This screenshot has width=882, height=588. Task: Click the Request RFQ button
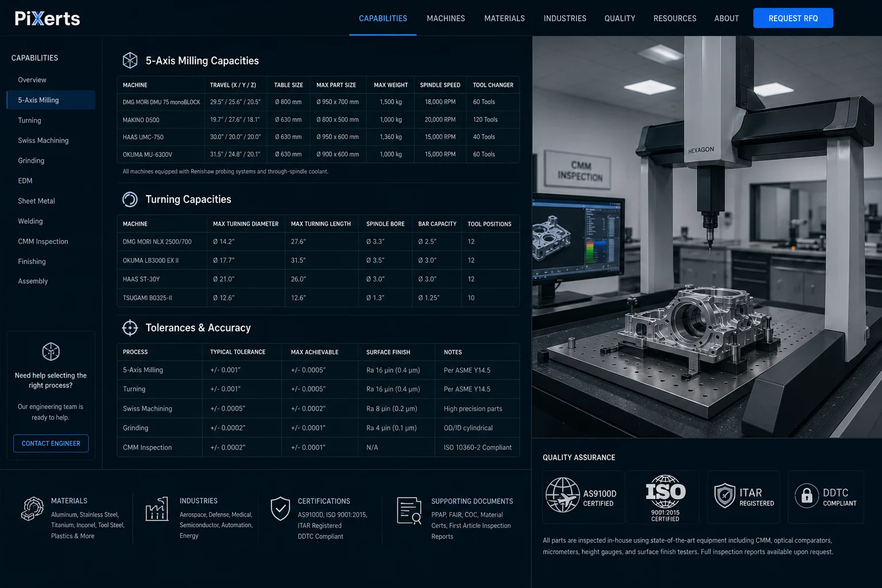793,18
